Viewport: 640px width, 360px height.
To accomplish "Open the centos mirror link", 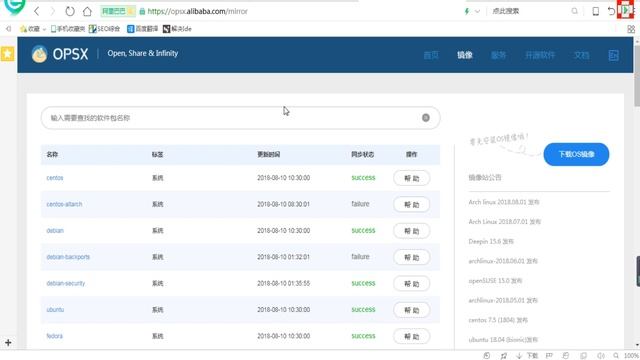I will 55,178.
